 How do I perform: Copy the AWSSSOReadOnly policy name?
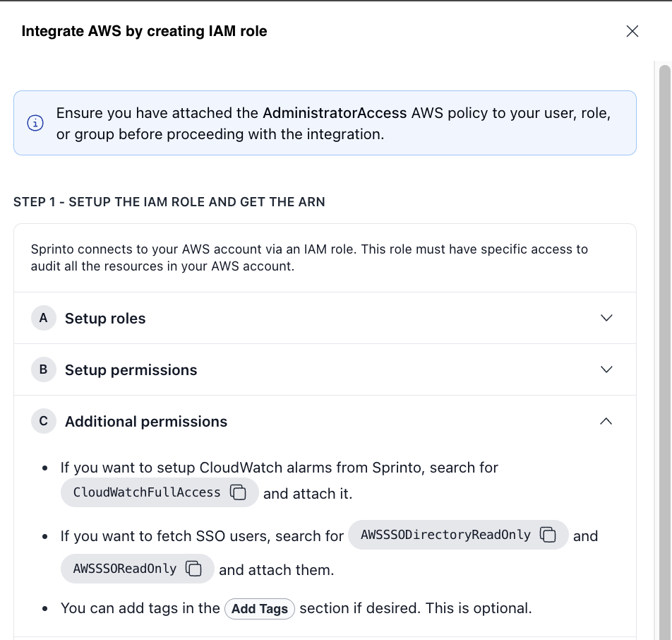click(193, 569)
